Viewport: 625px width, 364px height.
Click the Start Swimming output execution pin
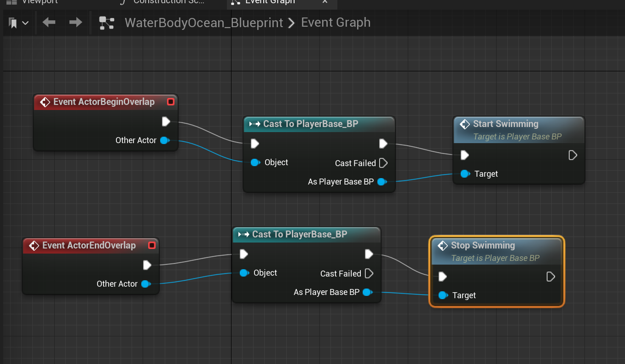[x=573, y=155]
